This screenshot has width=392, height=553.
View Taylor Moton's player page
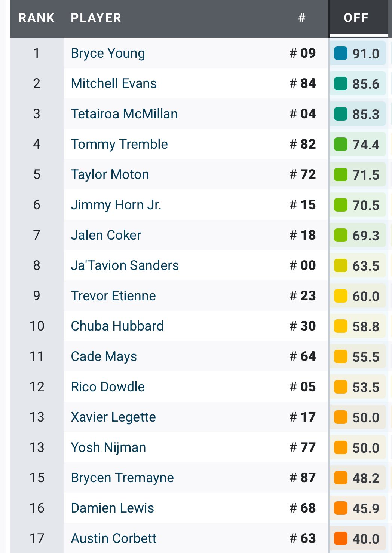(x=110, y=174)
